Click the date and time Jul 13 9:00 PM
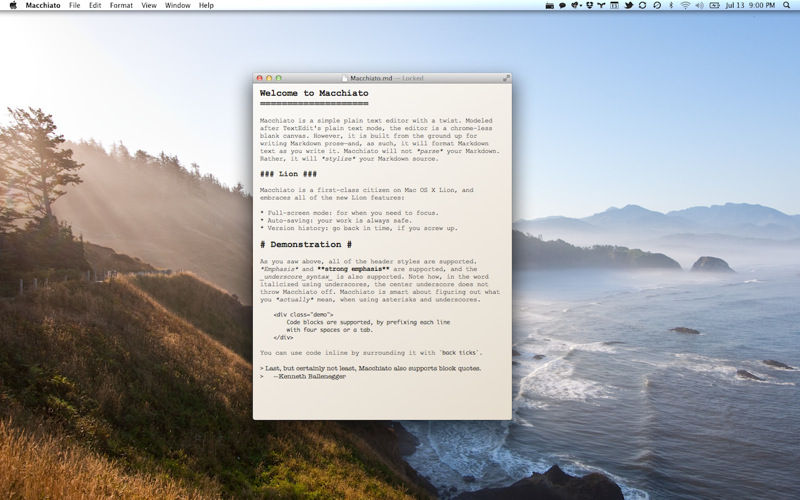Screen dimensions: 800x500 point(750,5)
